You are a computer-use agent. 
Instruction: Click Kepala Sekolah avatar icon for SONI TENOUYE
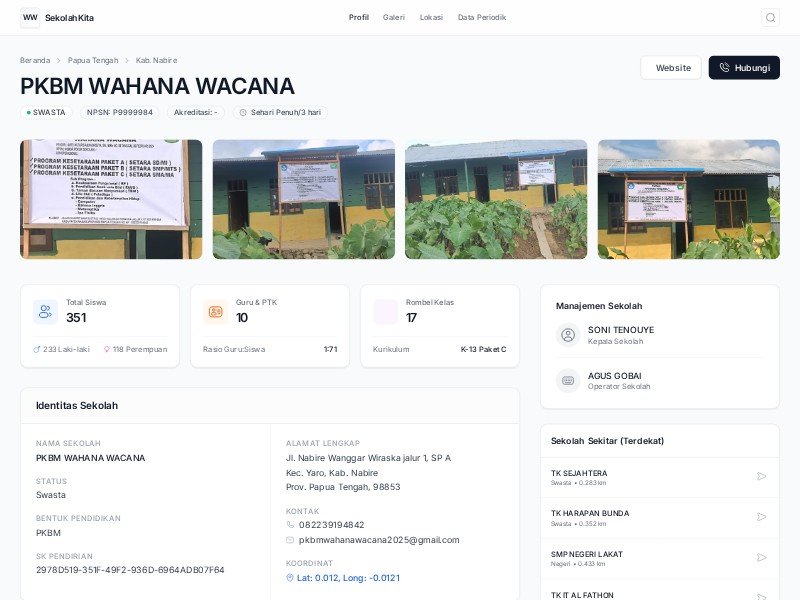568,335
